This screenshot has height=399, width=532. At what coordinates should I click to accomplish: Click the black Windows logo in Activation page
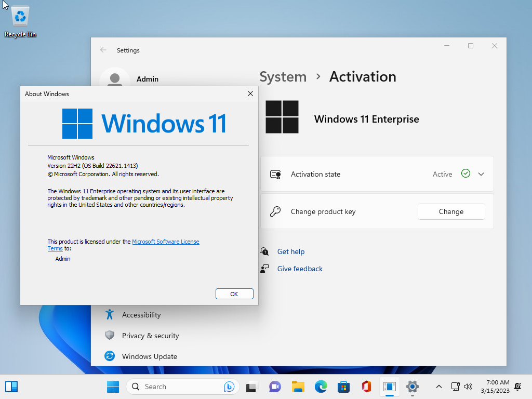(x=282, y=117)
